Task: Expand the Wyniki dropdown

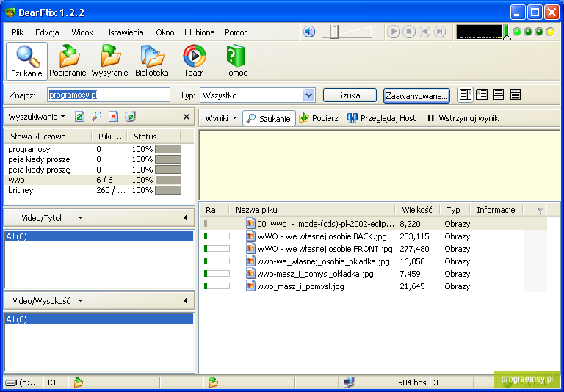Action: 220,118
